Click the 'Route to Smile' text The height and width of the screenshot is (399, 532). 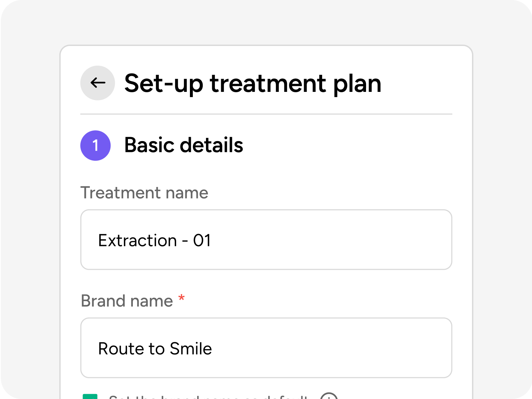[155, 348]
